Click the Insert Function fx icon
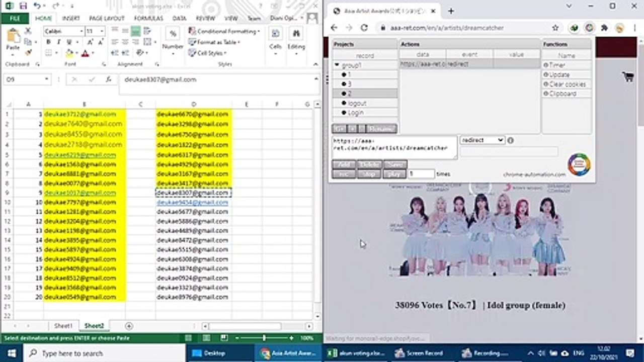Image resolution: width=644 pixels, height=362 pixels. (108, 79)
